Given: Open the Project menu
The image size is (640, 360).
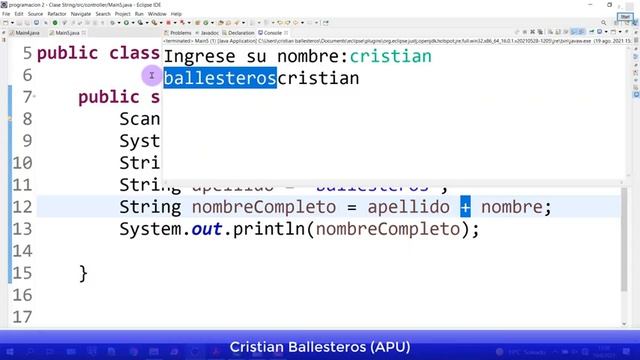Looking at the screenshot, I should pyautogui.click(x=122, y=14).
